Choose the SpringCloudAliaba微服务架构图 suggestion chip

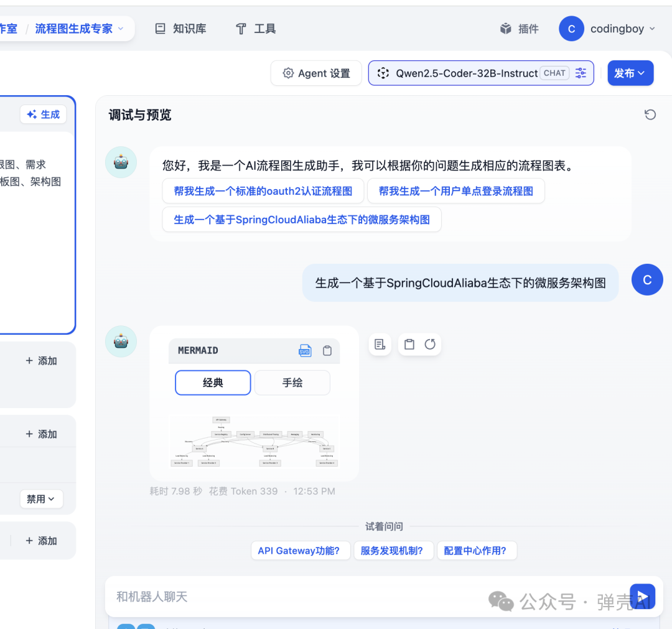[x=302, y=220]
